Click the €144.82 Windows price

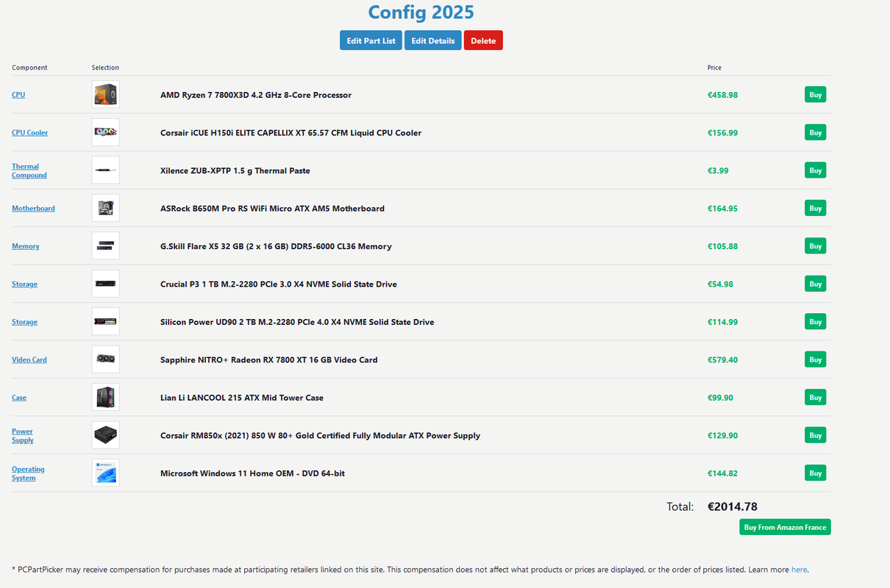tap(723, 473)
